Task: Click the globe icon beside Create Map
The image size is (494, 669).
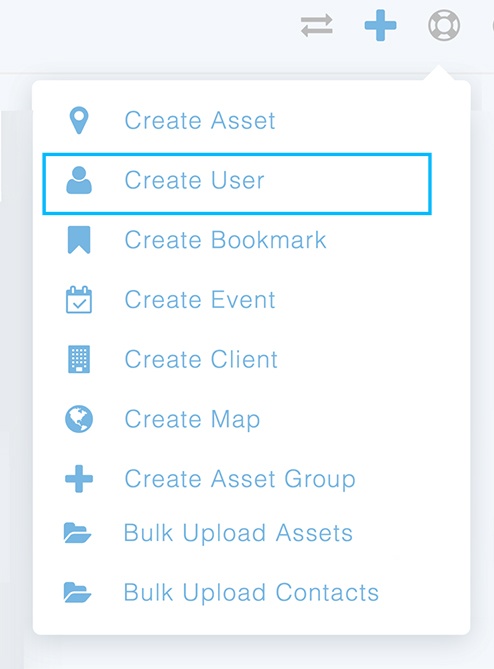Action: pos(79,419)
